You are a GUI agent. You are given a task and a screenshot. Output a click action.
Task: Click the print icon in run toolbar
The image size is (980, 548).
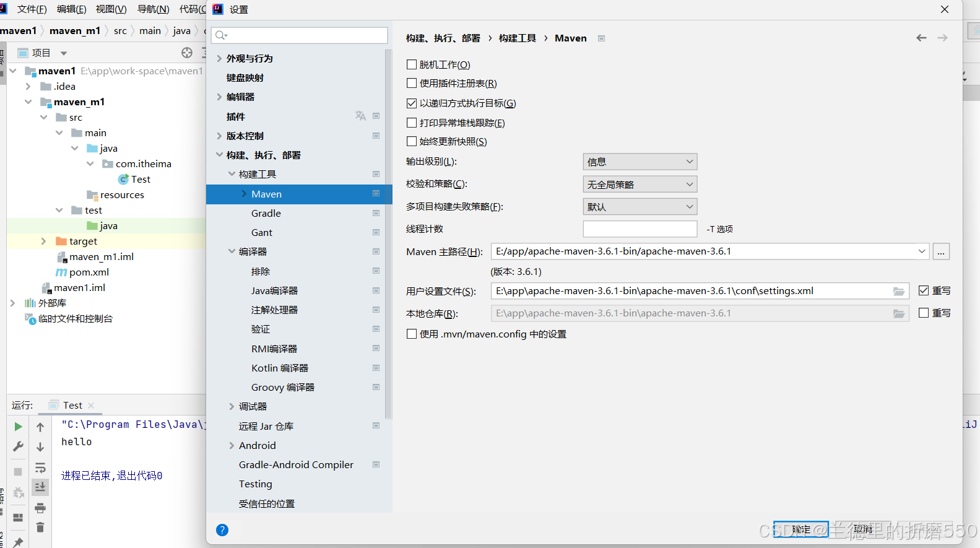point(40,508)
